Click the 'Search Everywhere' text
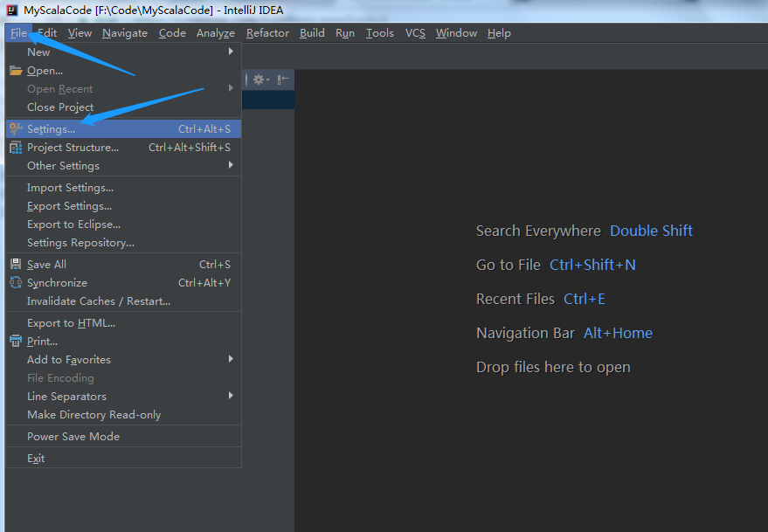Screen dimensions: 768x532 coord(538,231)
